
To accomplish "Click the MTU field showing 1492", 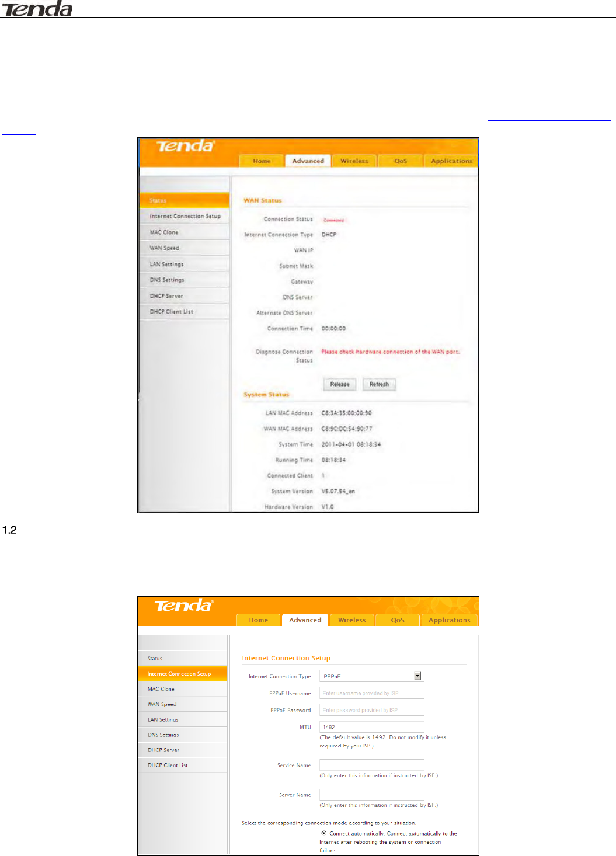I will (x=371, y=727).
